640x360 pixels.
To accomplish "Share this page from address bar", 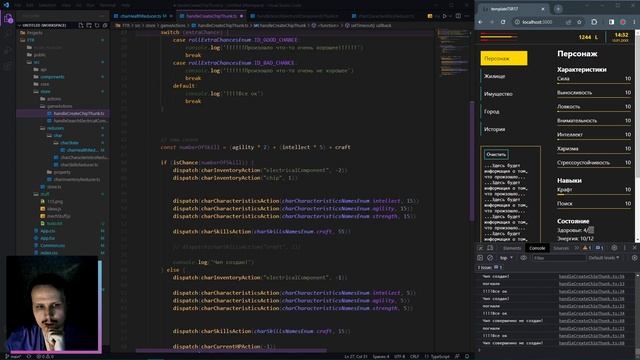I will (569, 22).
